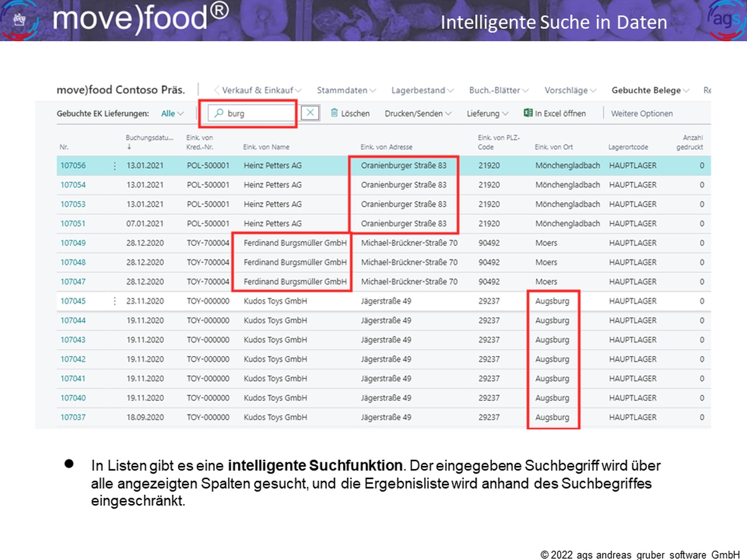The image size is (747, 560).
Task: Expand the Vorschläge menu
Action: coord(570,90)
